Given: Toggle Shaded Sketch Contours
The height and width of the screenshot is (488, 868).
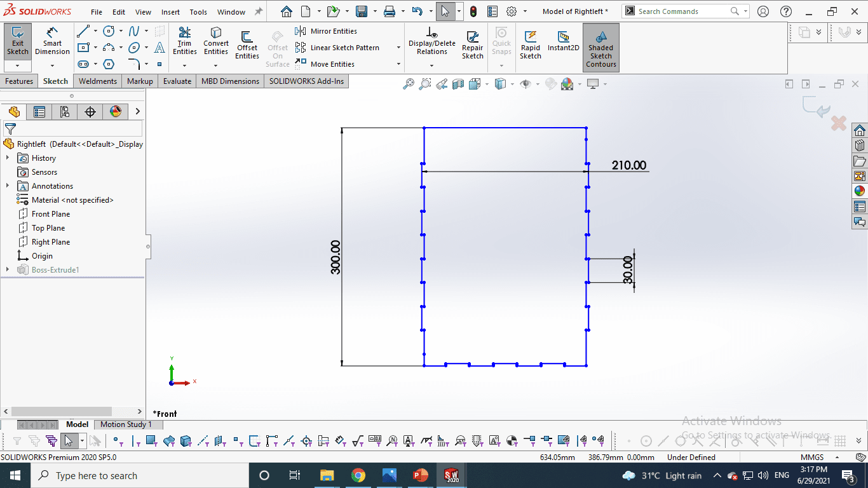Looking at the screenshot, I should point(600,48).
